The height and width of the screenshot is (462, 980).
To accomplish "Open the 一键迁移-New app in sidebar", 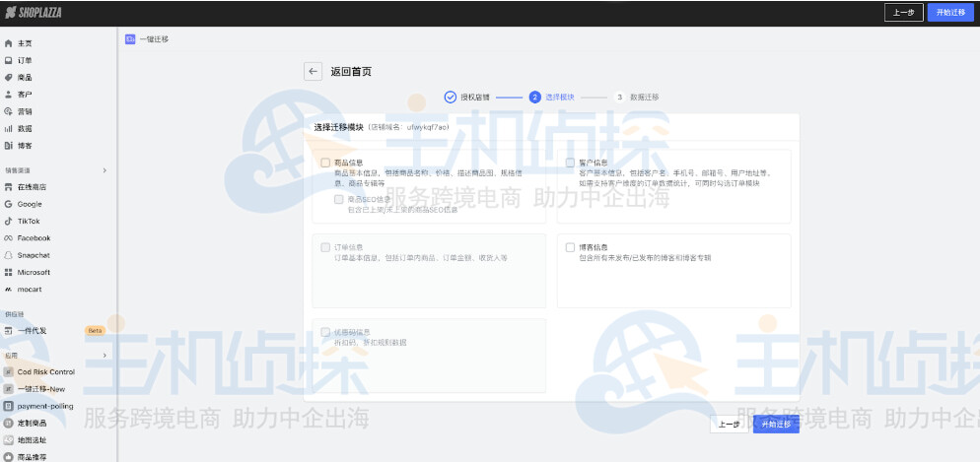I will pos(41,389).
